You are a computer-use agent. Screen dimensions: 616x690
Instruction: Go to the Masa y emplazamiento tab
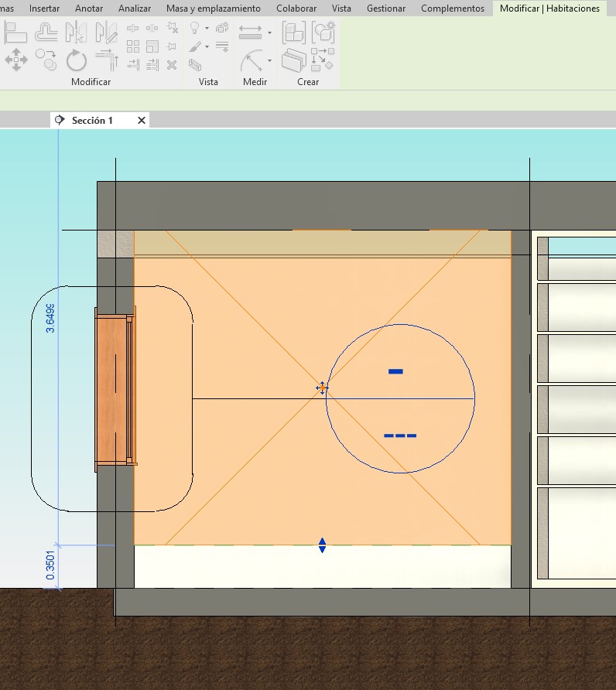(213, 9)
